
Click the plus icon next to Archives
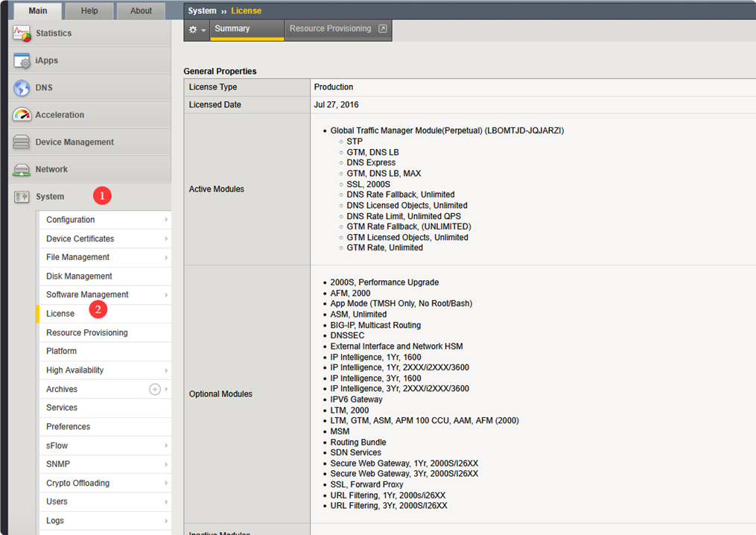(155, 389)
